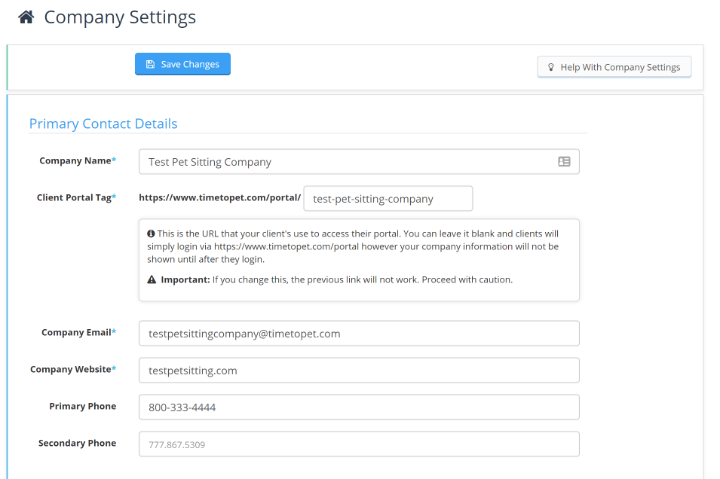This screenshot has height=479, width=720.
Task: Click into the Company Email field
Action: click(359, 333)
